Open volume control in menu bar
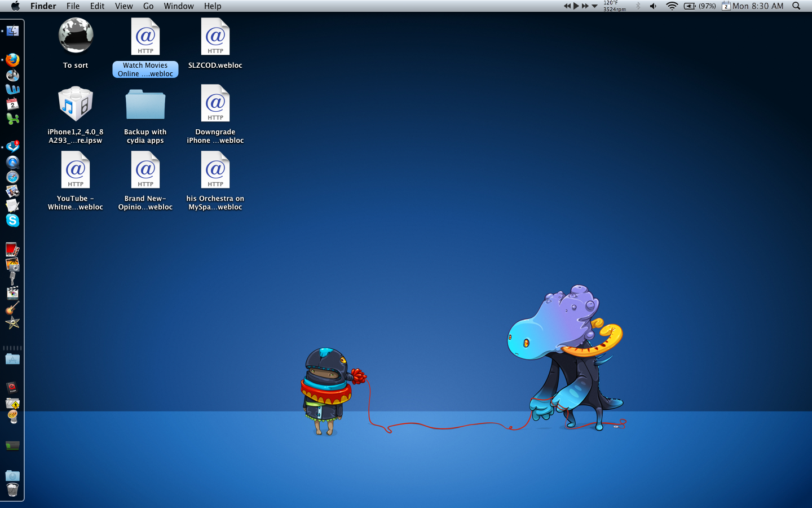 pyautogui.click(x=653, y=6)
